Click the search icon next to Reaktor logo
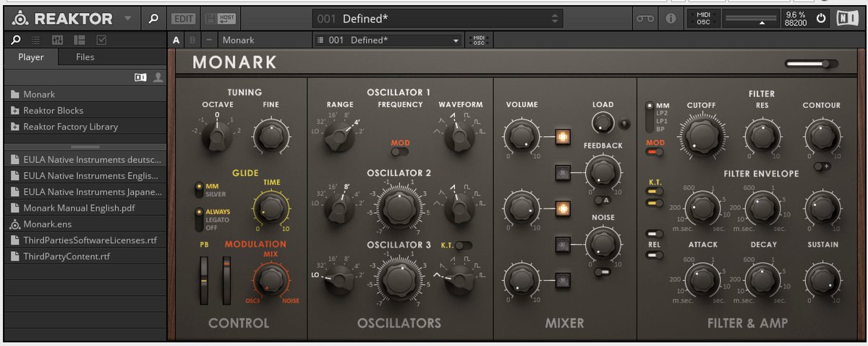This screenshot has height=346, width=868. tap(153, 19)
